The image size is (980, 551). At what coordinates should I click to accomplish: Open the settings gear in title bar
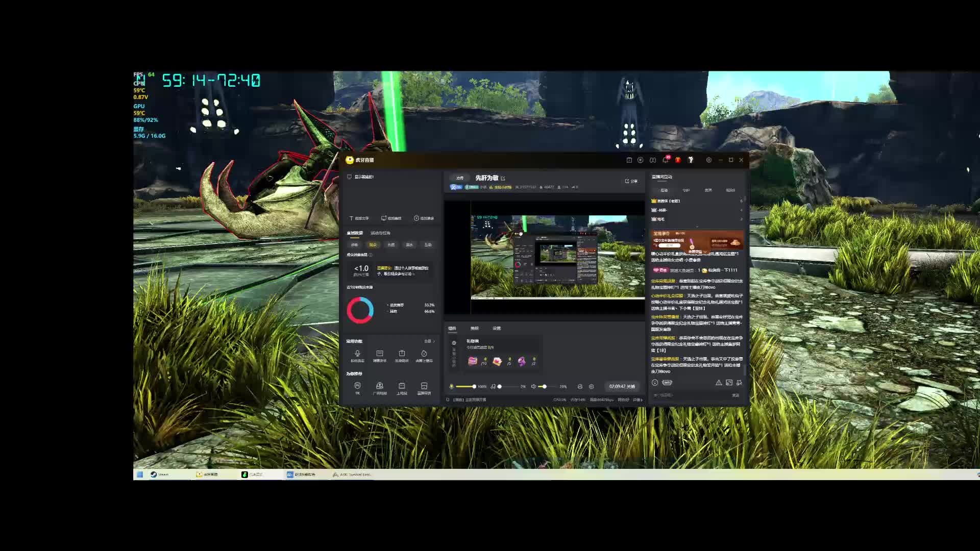[708, 160]
